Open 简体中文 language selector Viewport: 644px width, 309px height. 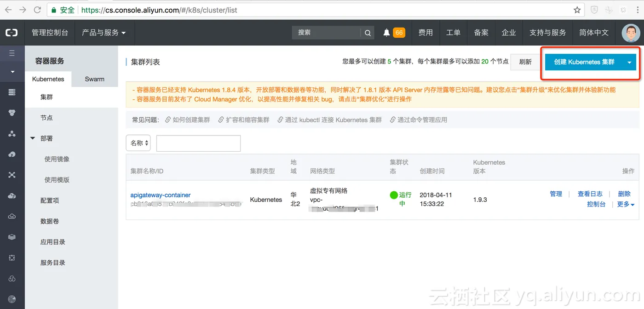pyautogui.click(x=594, y=33)
